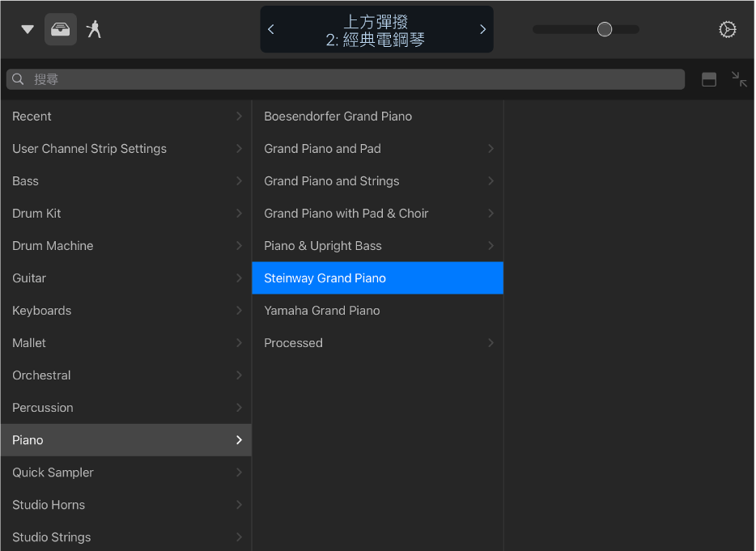Click the magnifying glass search icon

click(18, 79)
